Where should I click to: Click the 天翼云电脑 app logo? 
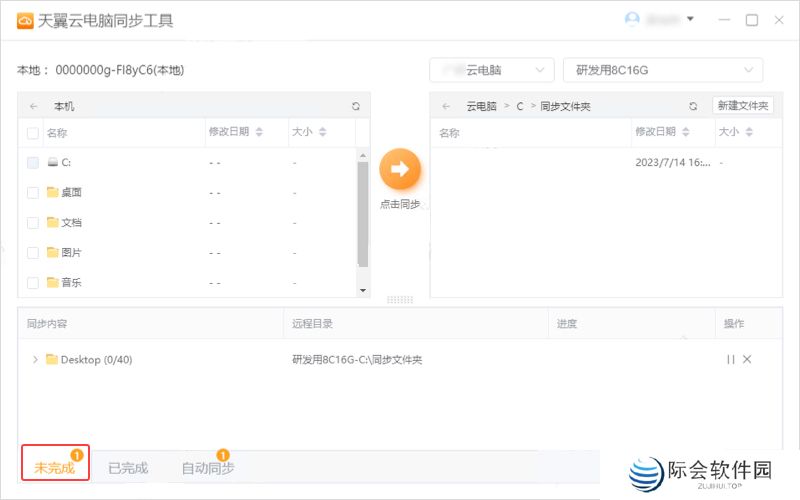pos(25,21)
